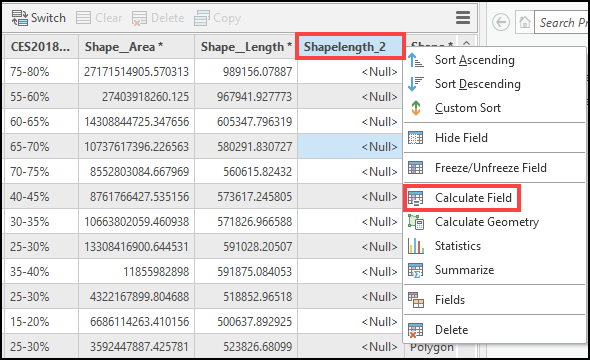Click cell value 13308416900.644531

[136, 246]
